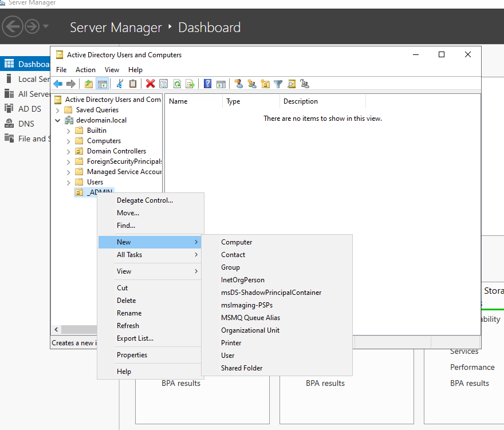Choose Delegate Control from context menu

click(151, 200)
